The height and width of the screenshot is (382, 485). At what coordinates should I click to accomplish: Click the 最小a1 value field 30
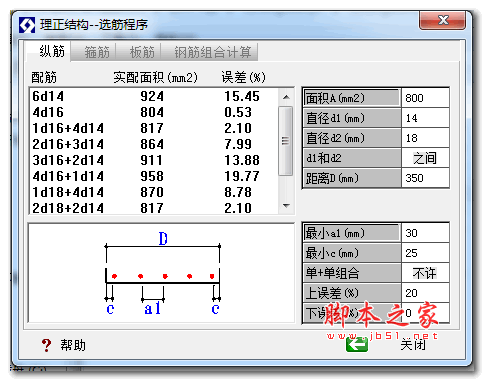426,233
